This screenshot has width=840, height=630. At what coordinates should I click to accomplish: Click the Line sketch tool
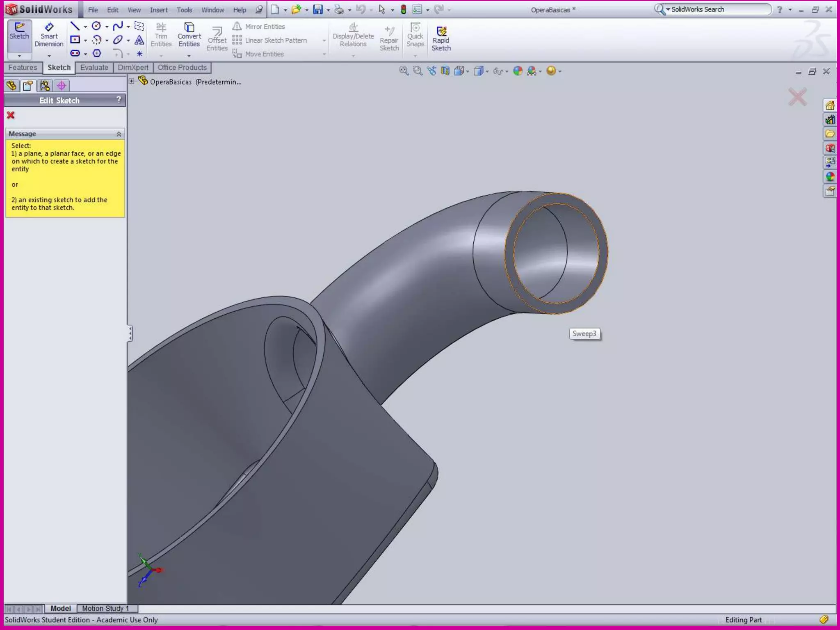[x=75, y=27]
